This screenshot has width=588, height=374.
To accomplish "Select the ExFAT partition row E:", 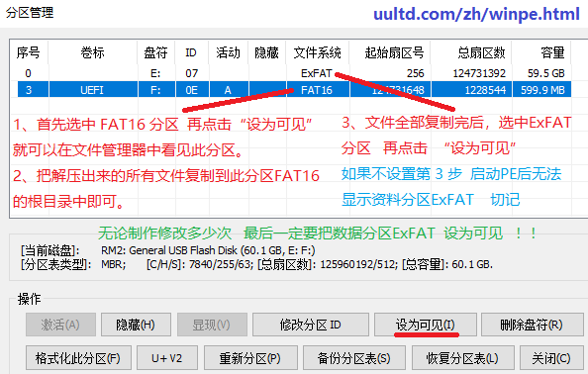I will (x=291, y=73).
